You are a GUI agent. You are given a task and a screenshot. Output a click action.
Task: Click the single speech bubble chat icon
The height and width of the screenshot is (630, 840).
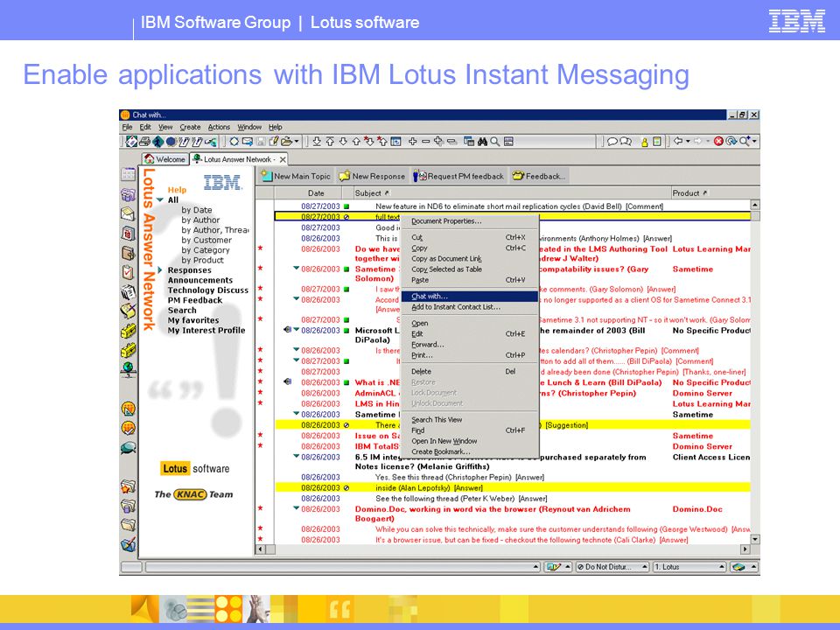[612, 142]
